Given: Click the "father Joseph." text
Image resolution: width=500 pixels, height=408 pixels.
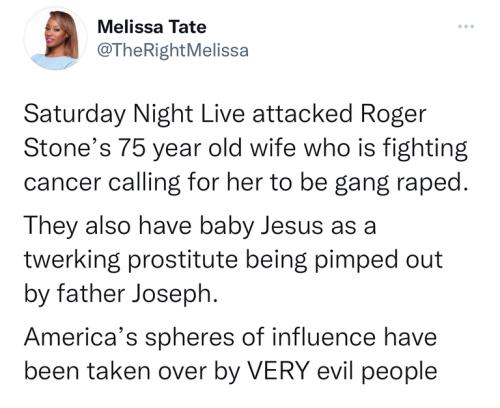Looking at the screenshot, I should 137,294.
